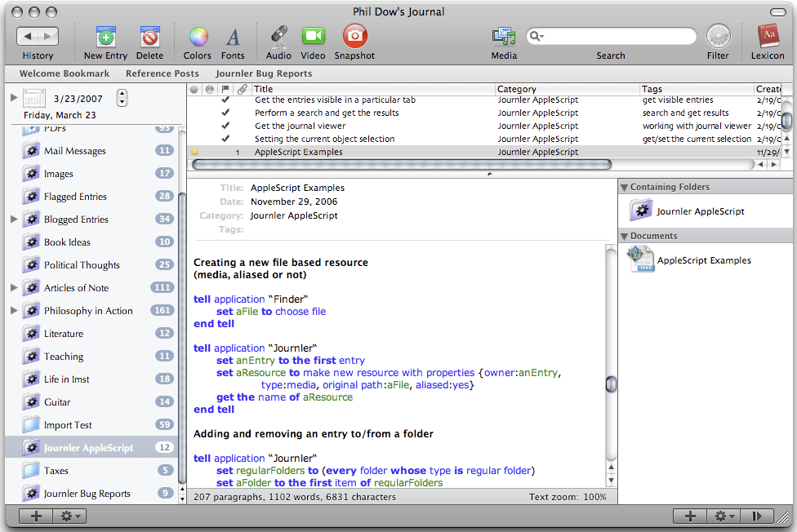
Task: Click the calendar icon next to 3/23/2007
Action: (34, 99)
